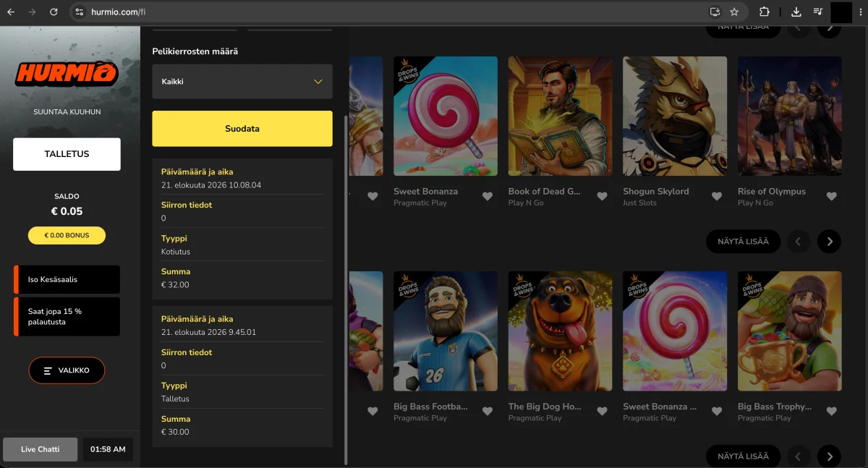
Task: Open Rise of Olympus game thumbnail
Action: [x=790, y=116]
